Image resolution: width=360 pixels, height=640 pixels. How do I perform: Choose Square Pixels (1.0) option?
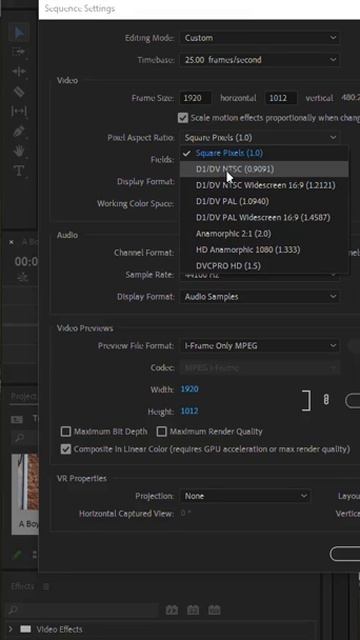point(264,153)
